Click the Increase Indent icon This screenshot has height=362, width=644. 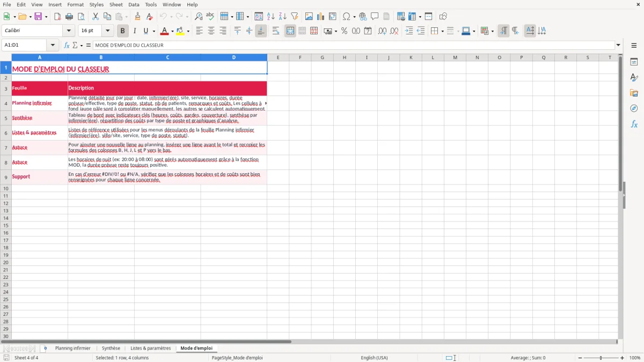coord(409,31)
